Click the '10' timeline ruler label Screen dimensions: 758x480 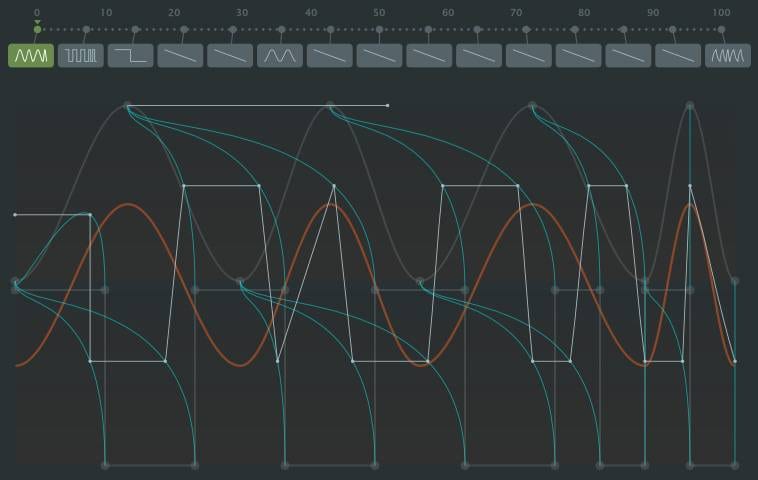(106, 13)
